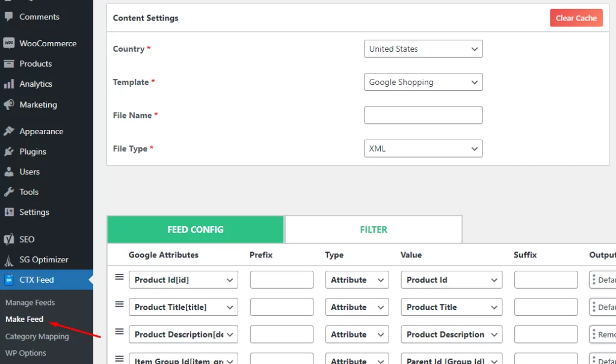
Task: Open the Value dropdown showing Product Id
Action: tap(451, 280)
